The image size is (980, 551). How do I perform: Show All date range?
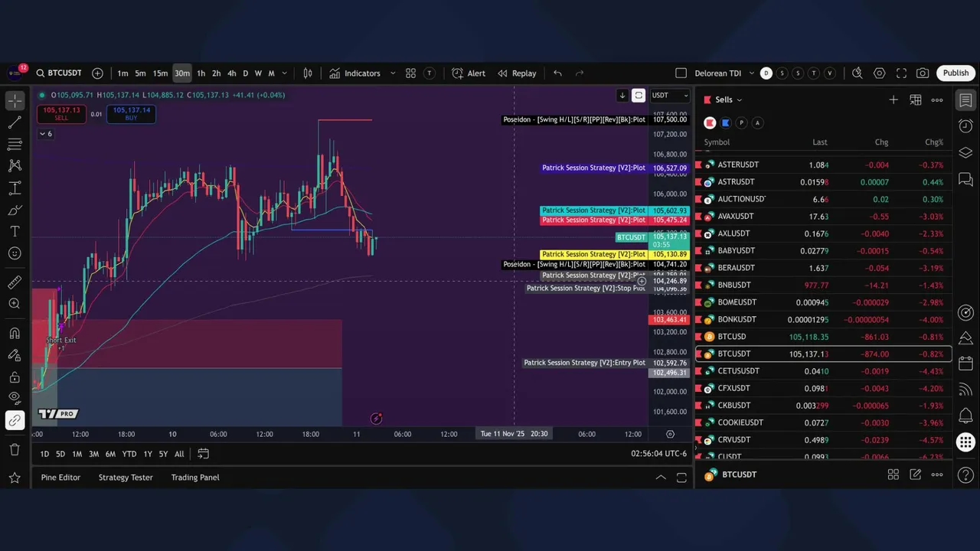pos(179,455)
